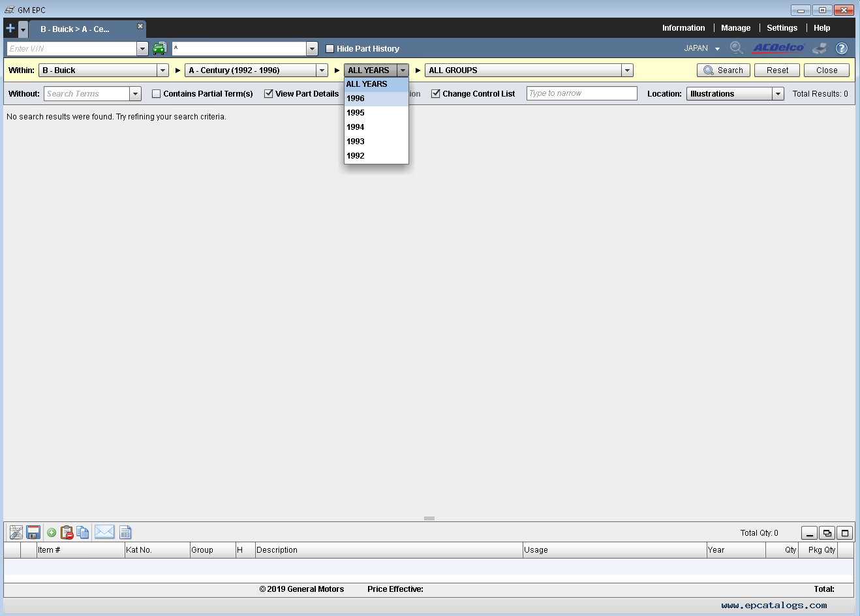This screenshot has width=860, height=616.
Task: Enable Contains Partial Term(s) checkbox
Action: (157, 94)
